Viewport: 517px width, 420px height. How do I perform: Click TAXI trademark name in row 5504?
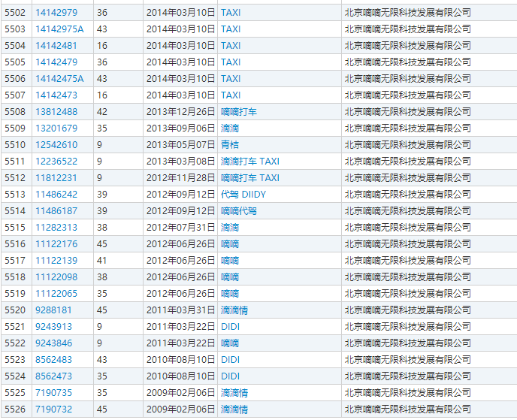click(231, 46)
